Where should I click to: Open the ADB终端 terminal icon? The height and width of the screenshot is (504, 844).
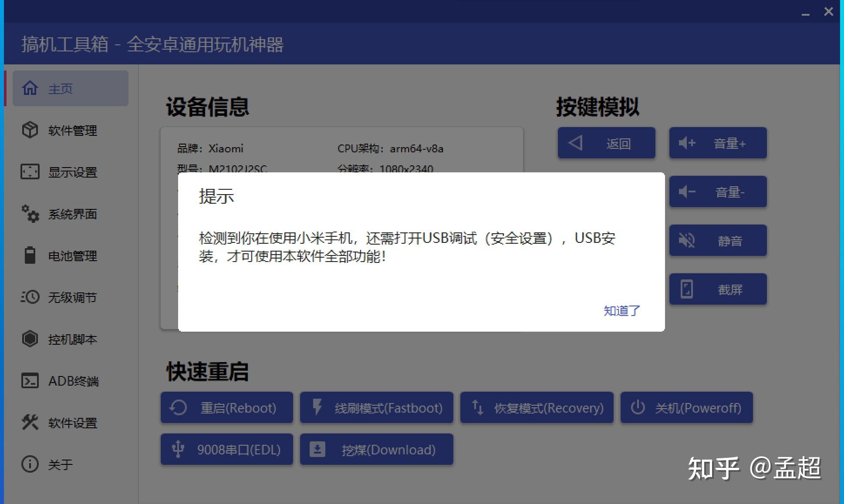30,380
